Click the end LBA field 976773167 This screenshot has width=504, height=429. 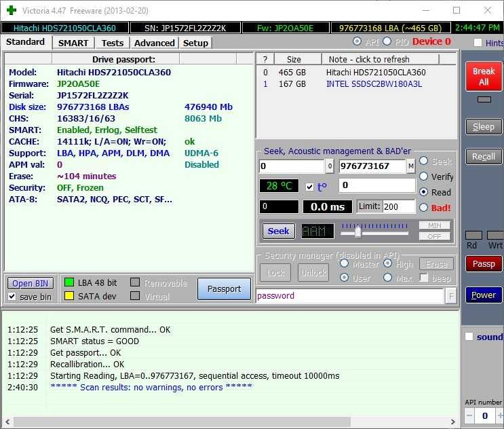(x=372, y=166)
